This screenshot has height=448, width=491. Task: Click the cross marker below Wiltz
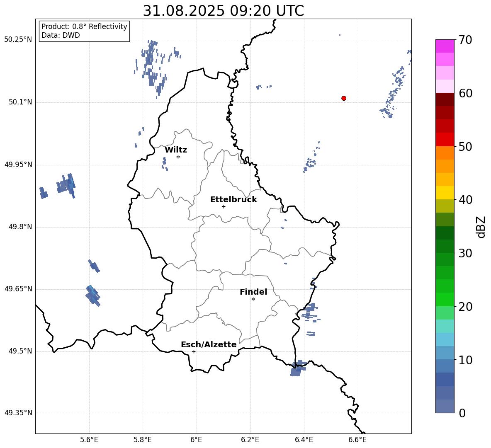coord(178,157)
